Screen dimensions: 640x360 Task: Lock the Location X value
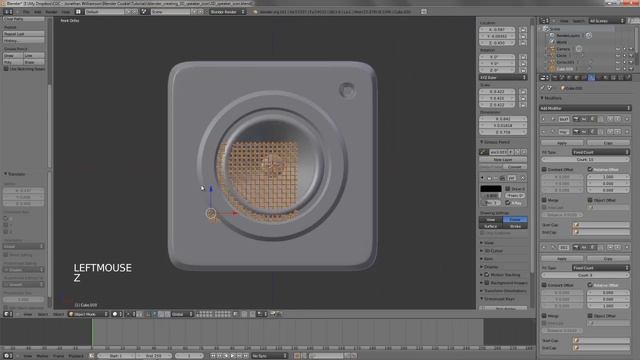coord(523,30)
